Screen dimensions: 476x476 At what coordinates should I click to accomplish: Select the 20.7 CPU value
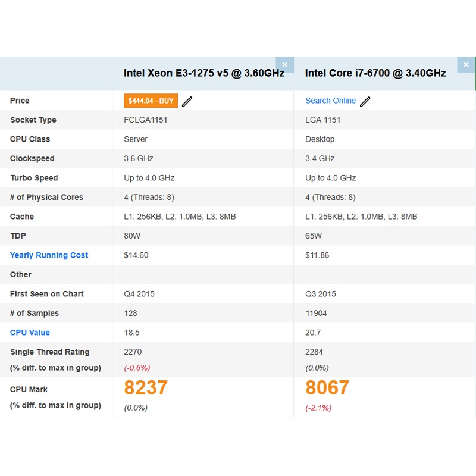point(313,333)
